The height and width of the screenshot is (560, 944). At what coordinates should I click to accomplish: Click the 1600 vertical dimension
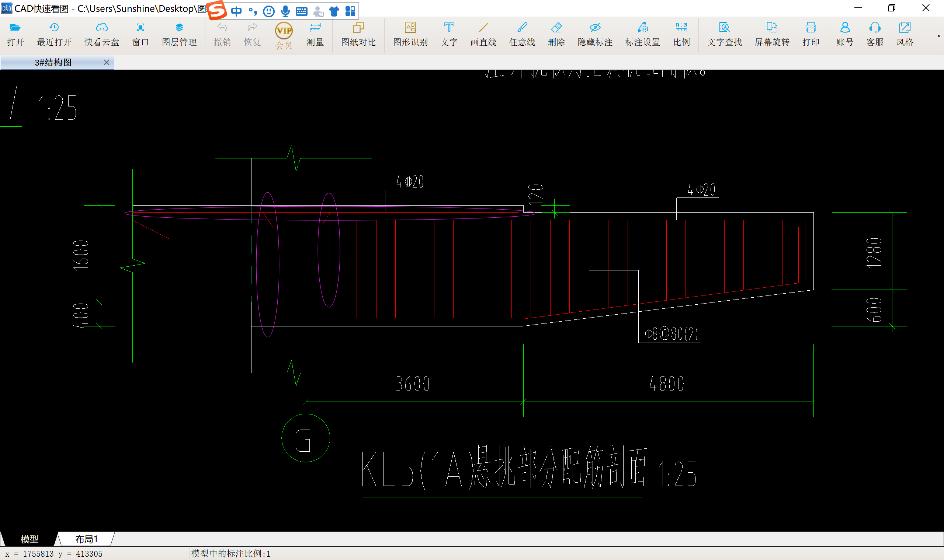[x=81, y=255]
